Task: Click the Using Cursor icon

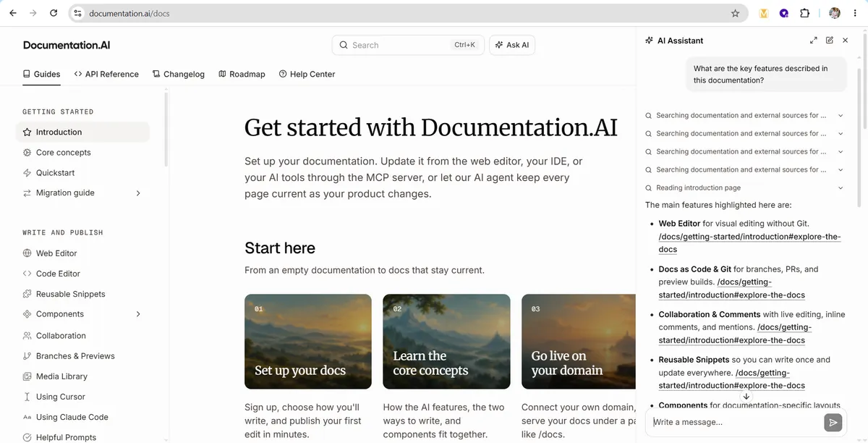Action: (x=27, y=397)
